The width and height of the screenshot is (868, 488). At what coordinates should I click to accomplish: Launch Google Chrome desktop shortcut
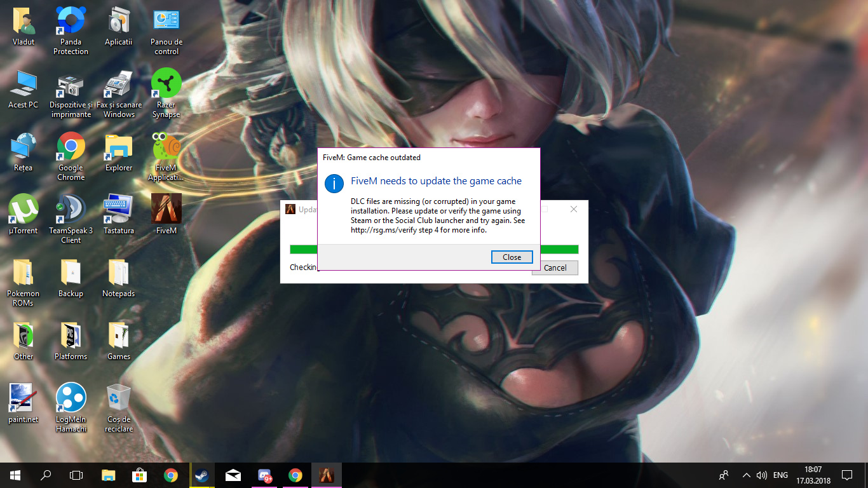pos(71,157)
